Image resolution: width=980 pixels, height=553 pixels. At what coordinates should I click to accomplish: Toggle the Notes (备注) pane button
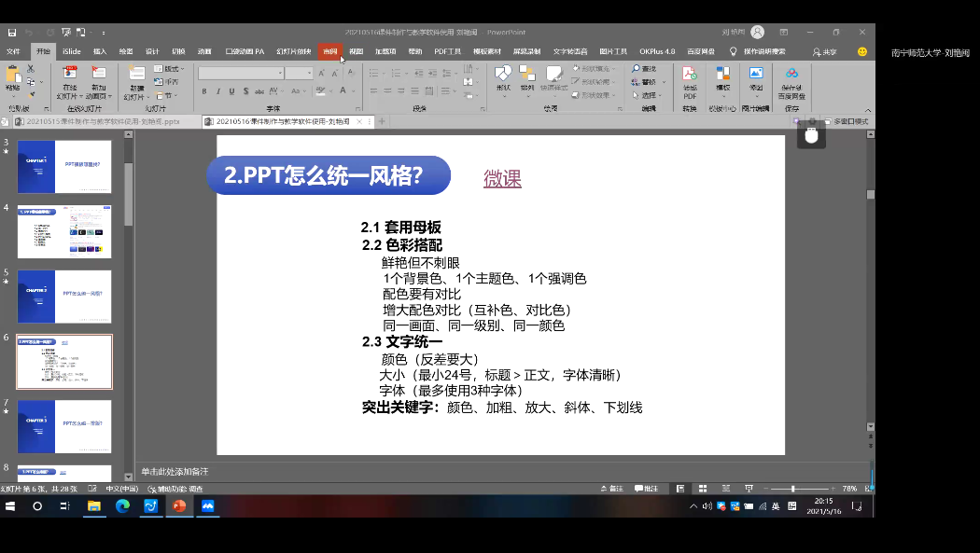click(x=612, y=489)
